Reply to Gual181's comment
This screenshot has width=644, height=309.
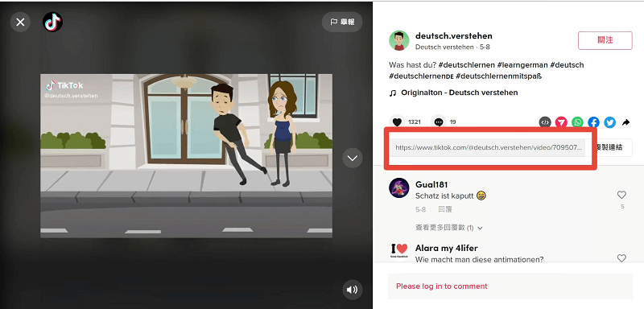pyautogui.click(x=445, y=209)
